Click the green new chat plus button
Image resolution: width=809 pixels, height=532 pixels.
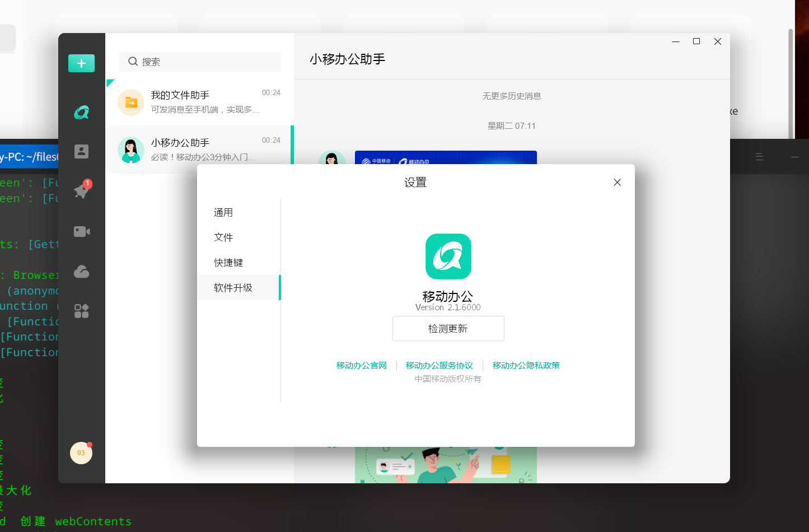[81, 63]
